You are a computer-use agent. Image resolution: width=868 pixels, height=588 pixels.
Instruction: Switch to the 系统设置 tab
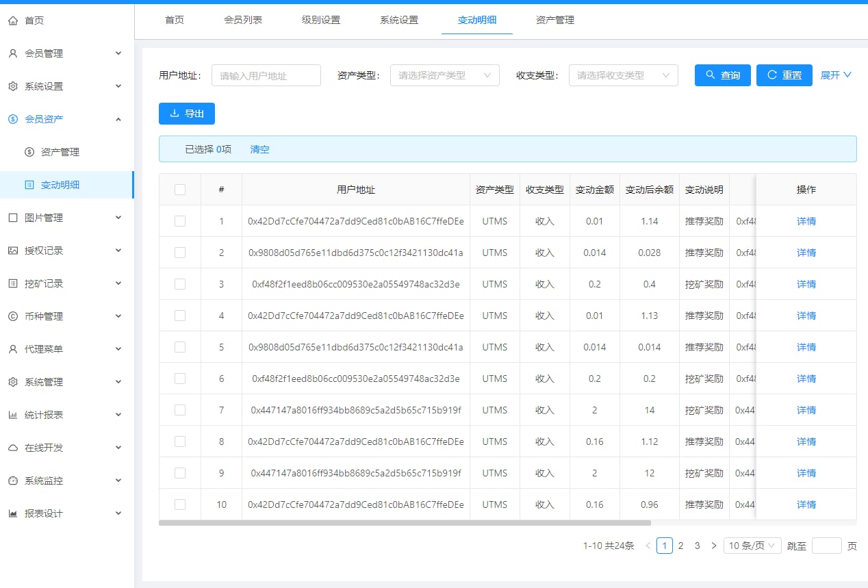coord(399,20)
